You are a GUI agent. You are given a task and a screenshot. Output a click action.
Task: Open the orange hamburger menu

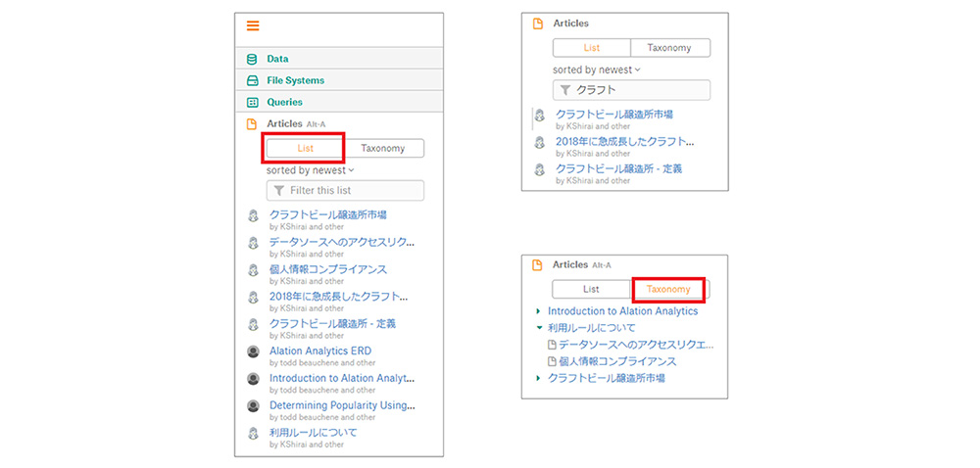coord(253,26)
